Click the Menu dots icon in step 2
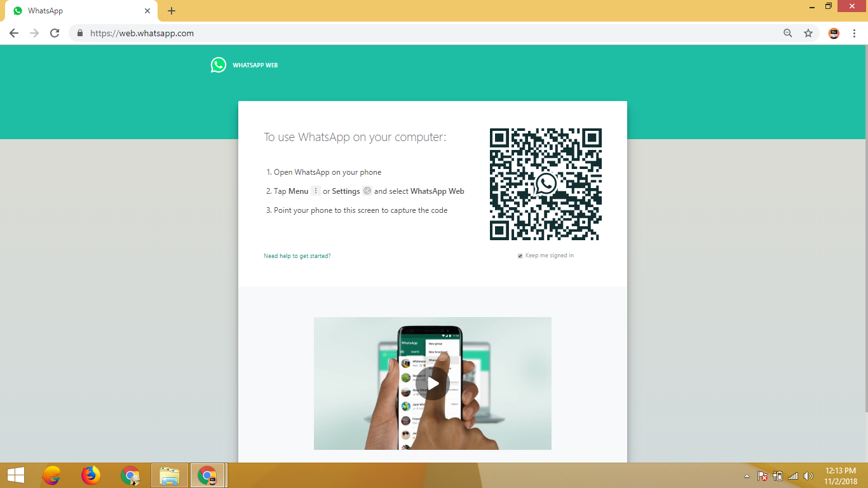Image resolution: width=868 pixels, height=488 pixels. pos(315,191)
